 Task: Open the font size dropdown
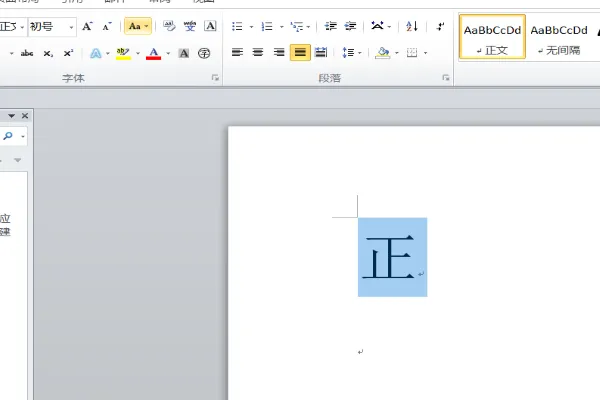tap(71, 27)
